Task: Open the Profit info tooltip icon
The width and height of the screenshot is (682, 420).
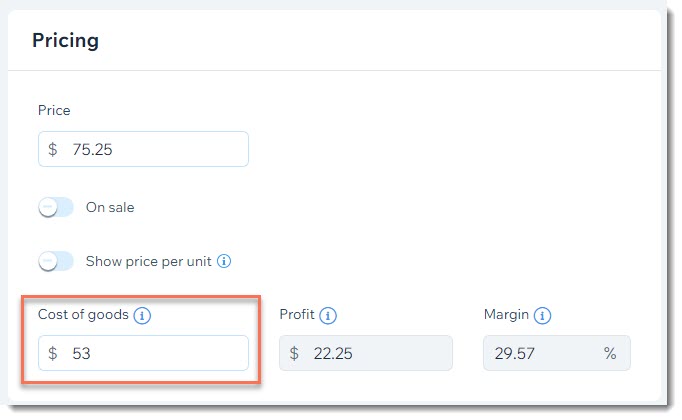Action: [328, 316]
